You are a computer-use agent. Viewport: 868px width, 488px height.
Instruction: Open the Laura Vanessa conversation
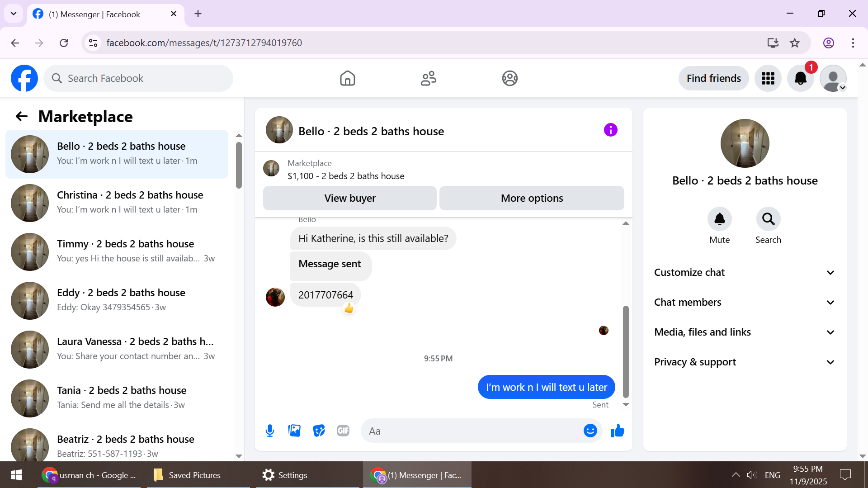[x=117, y=350]
